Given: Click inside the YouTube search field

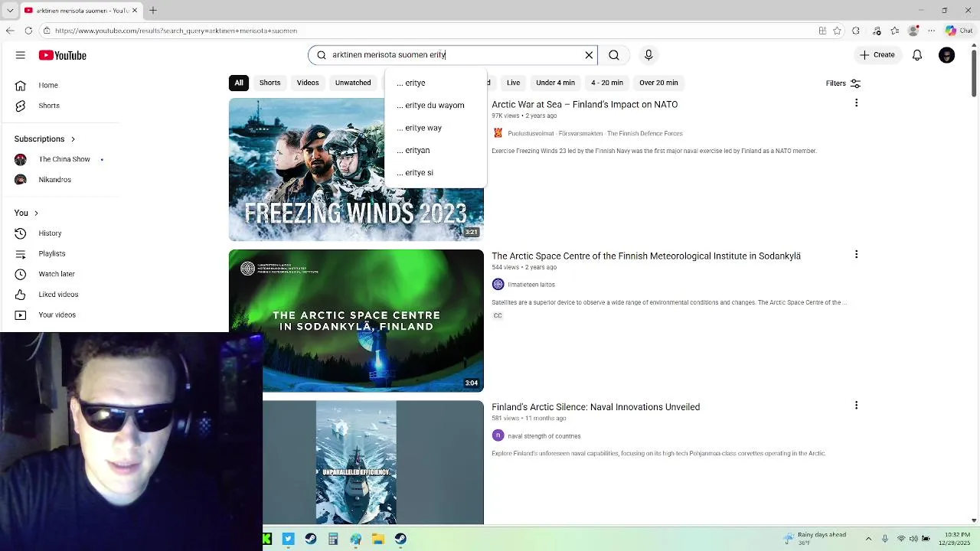Looking at the screenshot, I should (452, 55).
